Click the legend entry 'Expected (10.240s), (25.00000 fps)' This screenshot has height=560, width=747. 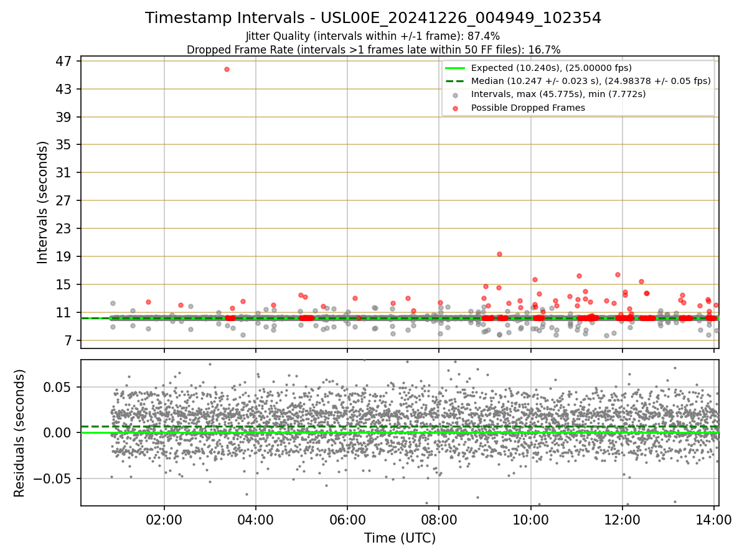551,68
